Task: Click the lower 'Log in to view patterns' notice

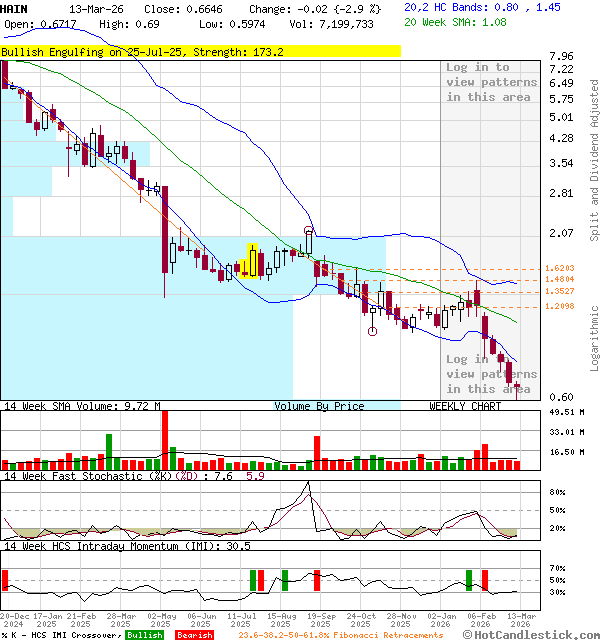Action: click(x=491, y=374)
